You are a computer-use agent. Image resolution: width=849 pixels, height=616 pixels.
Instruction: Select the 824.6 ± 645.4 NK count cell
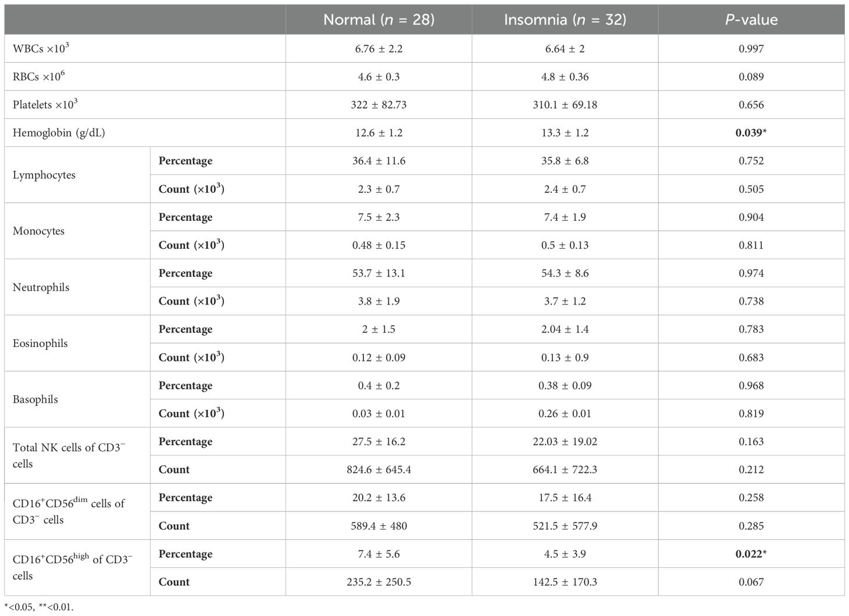[379, 470]
